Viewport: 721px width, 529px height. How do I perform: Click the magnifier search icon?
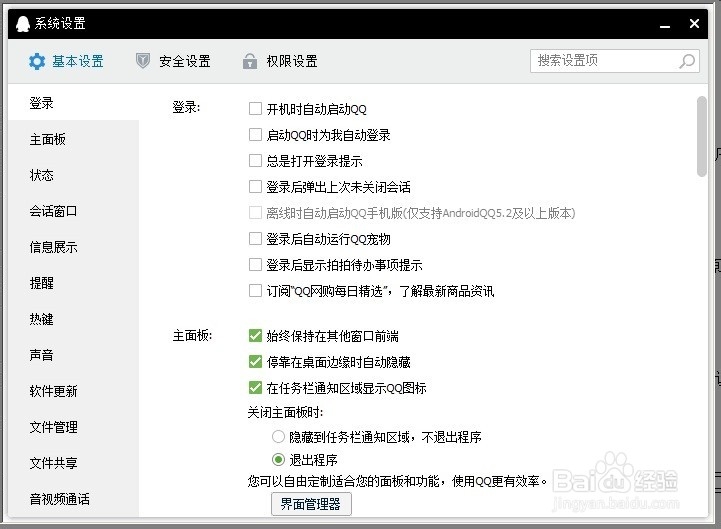(x=687, y=61)
